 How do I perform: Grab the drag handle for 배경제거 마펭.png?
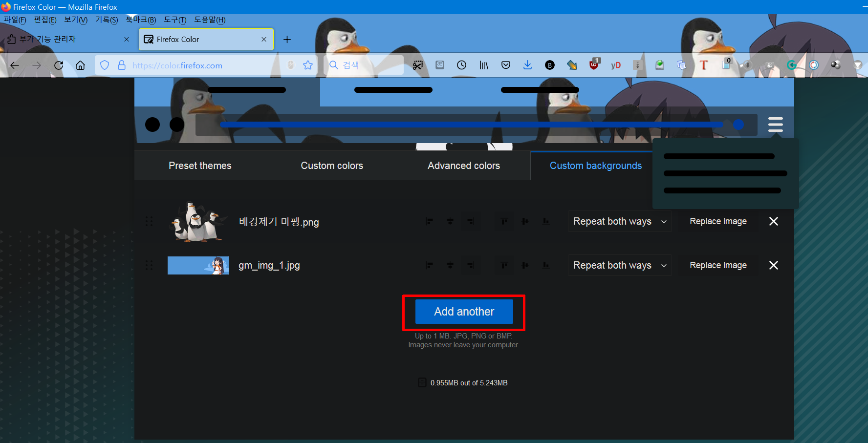149,221
